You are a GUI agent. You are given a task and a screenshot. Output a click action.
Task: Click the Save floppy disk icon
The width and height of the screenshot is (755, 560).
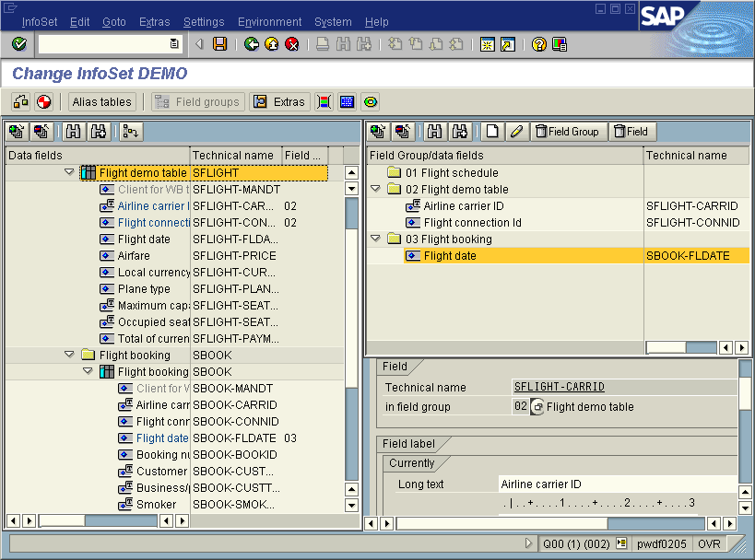219,44
